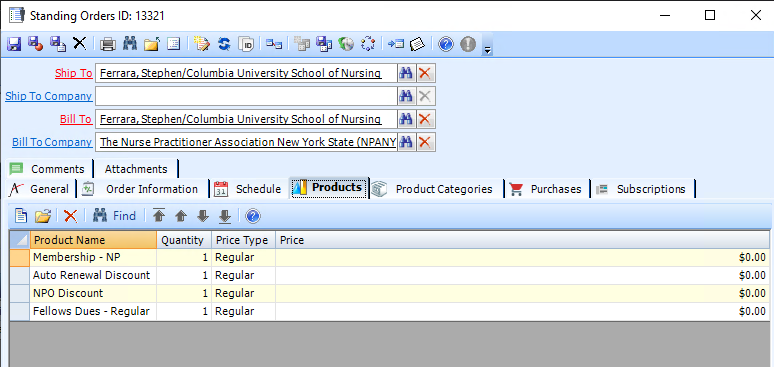This screenshot has height=367, width=774.
Task: Switch to the Comments tab
Action: point(48,169)
